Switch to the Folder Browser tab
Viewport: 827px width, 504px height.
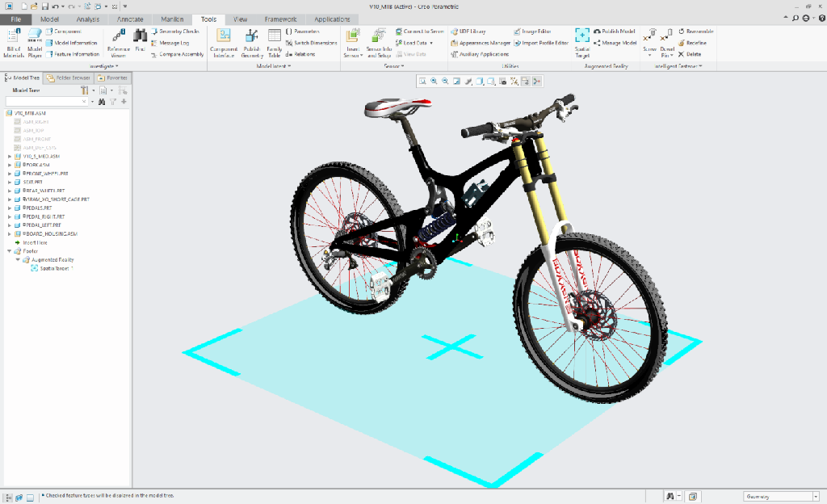pyautogui.click(x=69, y=78)
